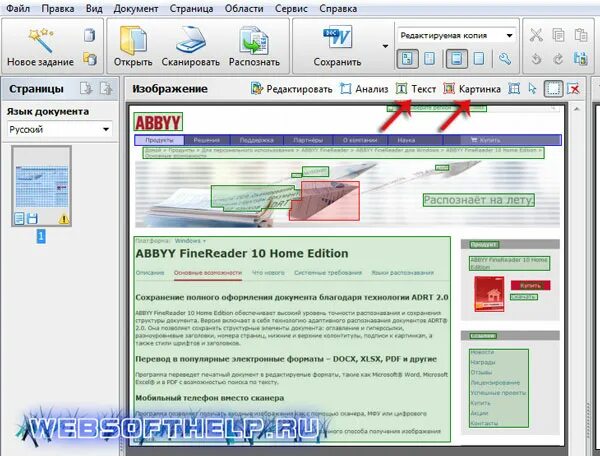Click the heading Перевод в популярные электронные форматы
The width and height of the screenshot is (600, 456).
[x=286, y=359]
